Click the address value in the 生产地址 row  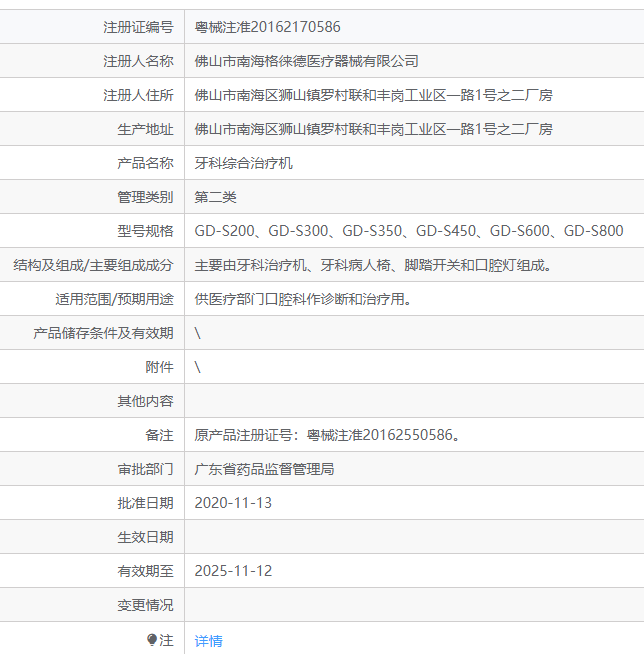coord(374,129)
